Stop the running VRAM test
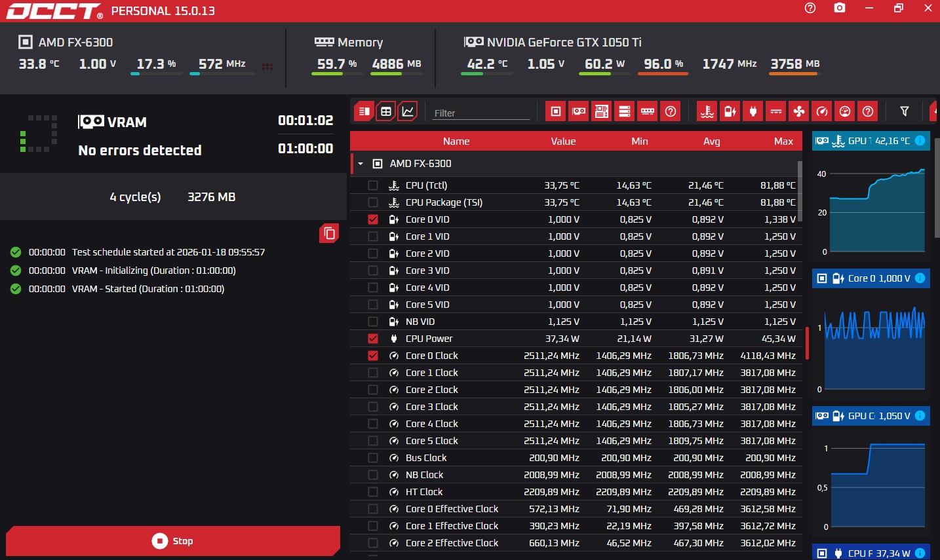Image resolution: width=940 pixels, height=560 pixels. (173, 541)
